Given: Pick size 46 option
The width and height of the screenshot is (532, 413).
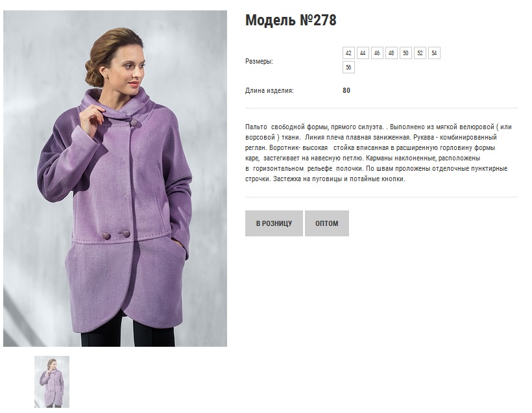Looking at the screenshot, I should tap(377, 53).
